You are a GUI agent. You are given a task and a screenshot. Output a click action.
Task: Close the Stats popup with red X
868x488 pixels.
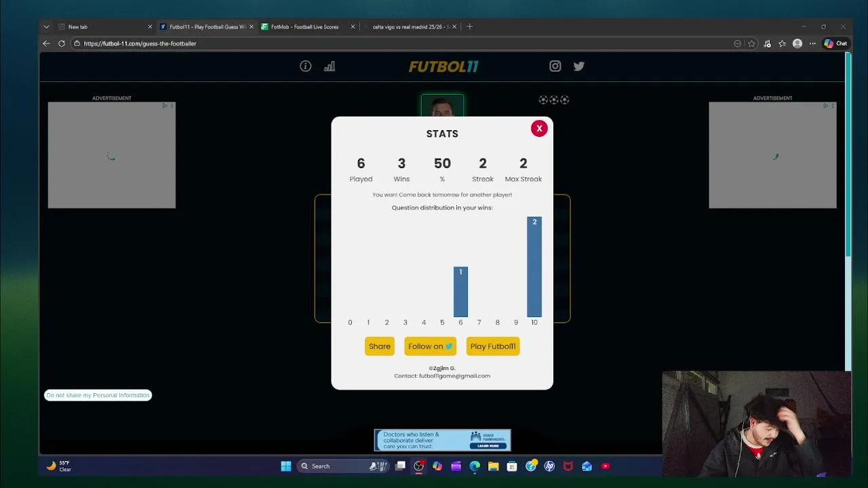click(539, 128)
